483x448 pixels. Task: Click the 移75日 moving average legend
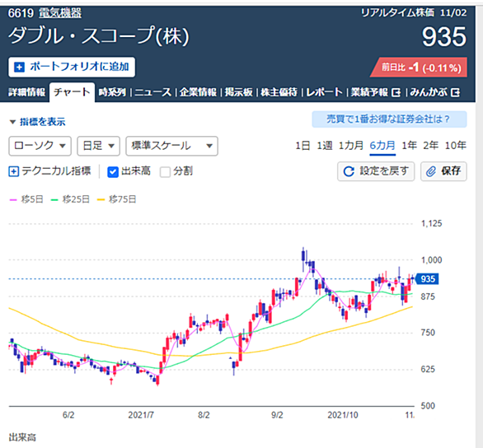coord(117,199)
